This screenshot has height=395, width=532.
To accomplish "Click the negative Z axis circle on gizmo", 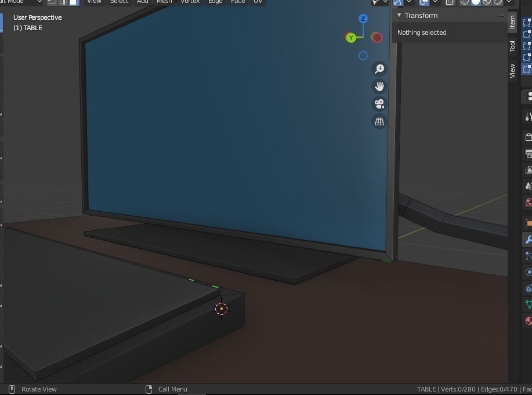I will click(x=363, y=56).
